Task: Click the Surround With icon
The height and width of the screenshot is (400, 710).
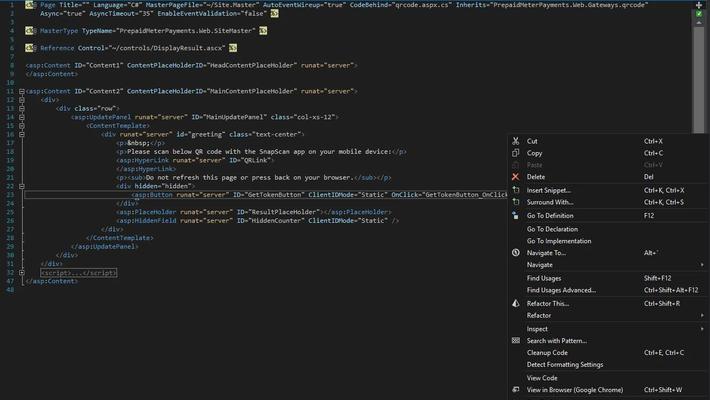Action: (x=515, y=202)
